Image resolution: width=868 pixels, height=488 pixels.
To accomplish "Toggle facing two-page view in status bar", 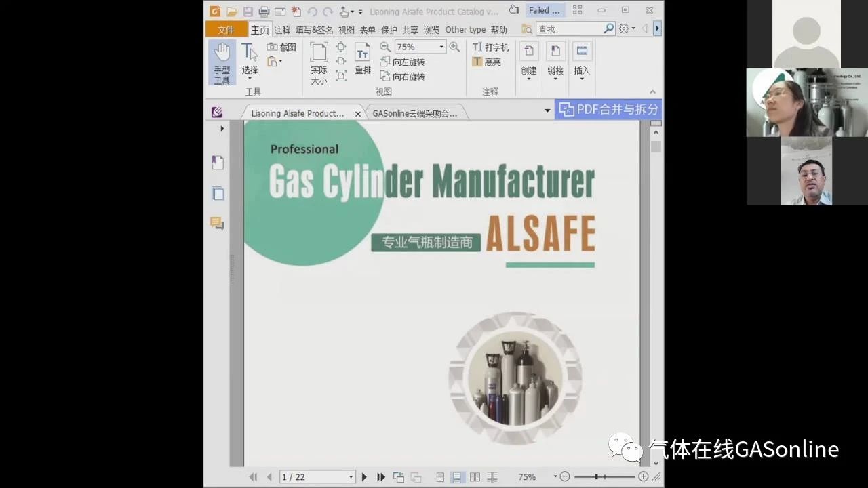I will [475, 477].
